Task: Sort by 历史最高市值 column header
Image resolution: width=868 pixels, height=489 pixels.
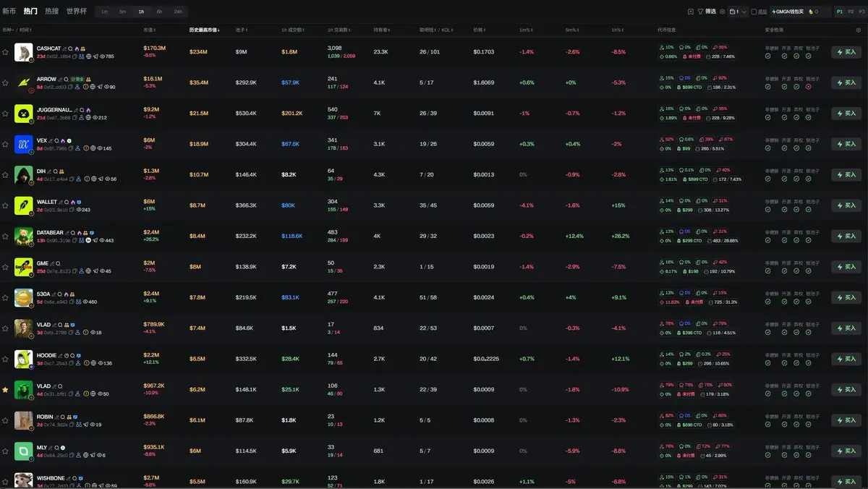Action: tap(205, 30)
